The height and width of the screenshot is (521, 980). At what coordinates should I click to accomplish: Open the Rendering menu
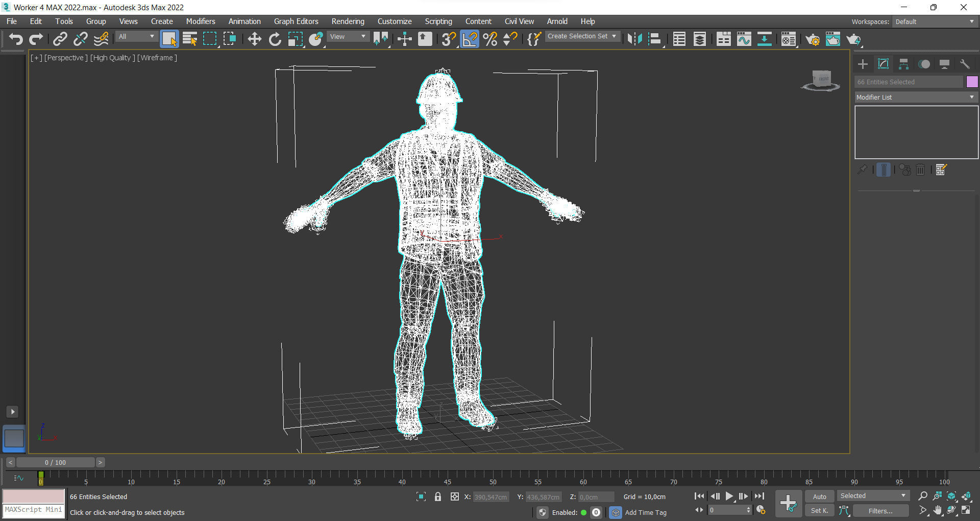tap(348, 21)
